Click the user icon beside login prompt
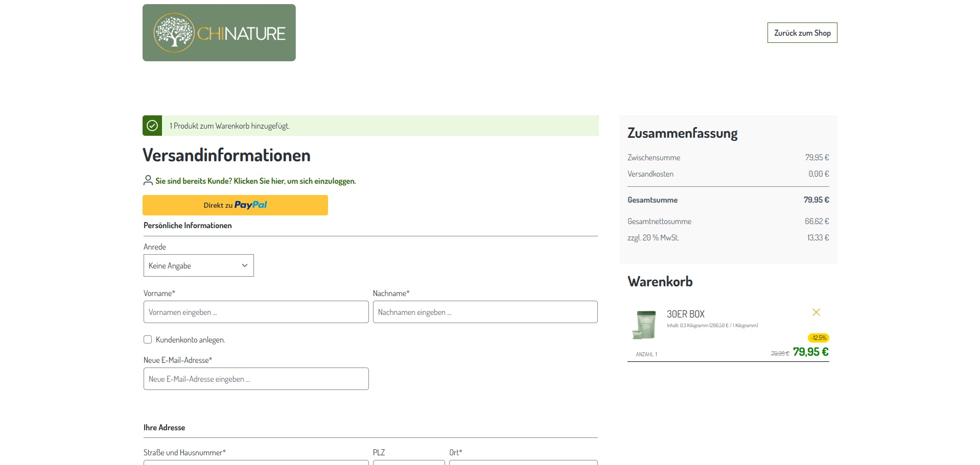 pos(148,181)
